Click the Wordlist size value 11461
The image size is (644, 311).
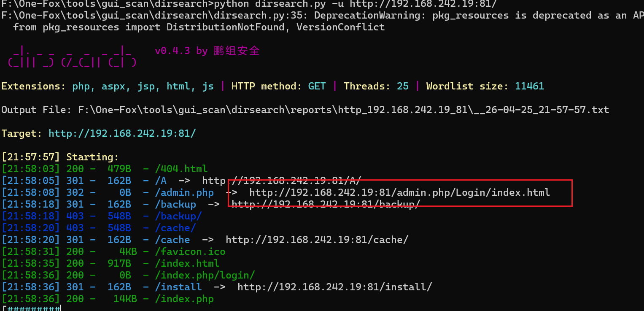529,86
